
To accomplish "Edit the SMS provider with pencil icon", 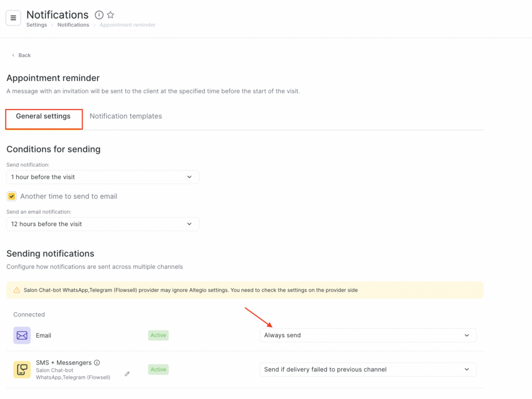I will (127, 374).
